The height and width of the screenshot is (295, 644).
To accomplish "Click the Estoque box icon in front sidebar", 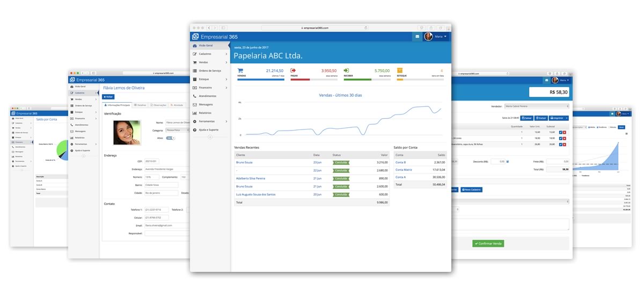I will click(195, 79).
